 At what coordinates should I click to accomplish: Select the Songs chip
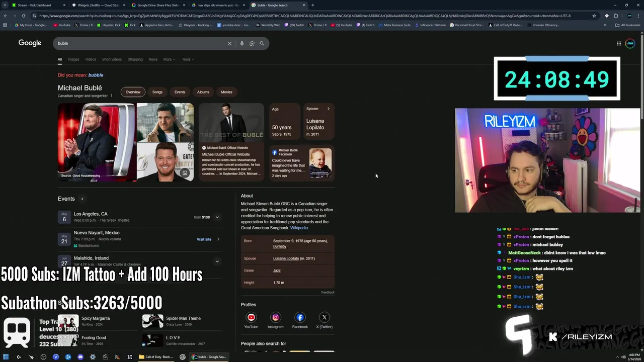click(157, 92)
